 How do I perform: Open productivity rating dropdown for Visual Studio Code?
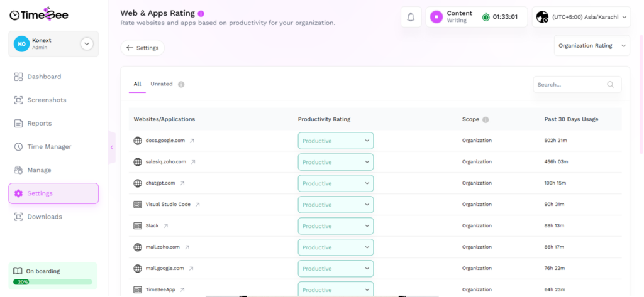pos(336,205)
